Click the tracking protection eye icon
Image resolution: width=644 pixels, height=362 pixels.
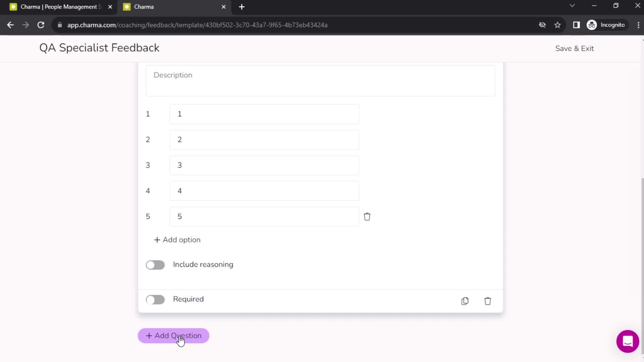point(542,25)
